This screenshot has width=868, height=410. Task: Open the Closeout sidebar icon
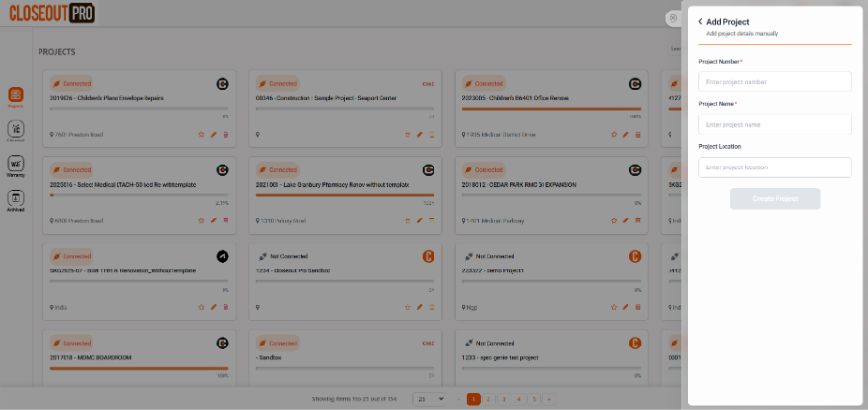click(x=15, y=129)
